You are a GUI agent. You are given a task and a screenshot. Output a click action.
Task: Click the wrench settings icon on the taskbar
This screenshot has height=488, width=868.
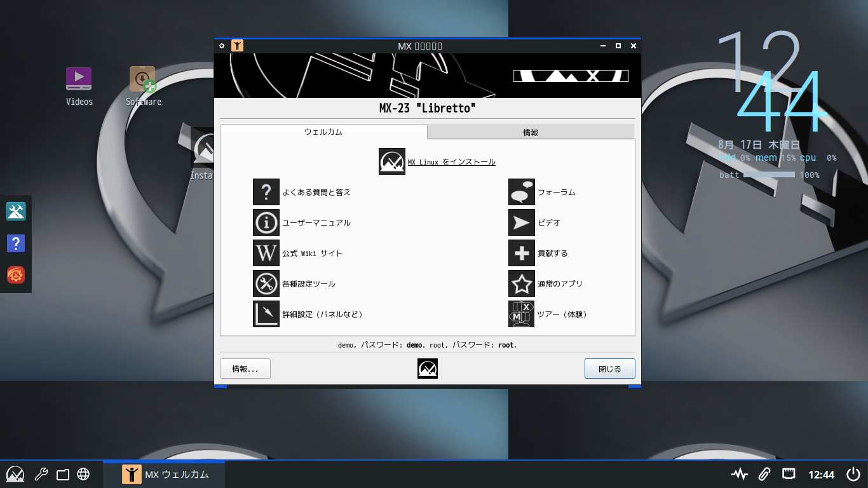coord(41,474)
